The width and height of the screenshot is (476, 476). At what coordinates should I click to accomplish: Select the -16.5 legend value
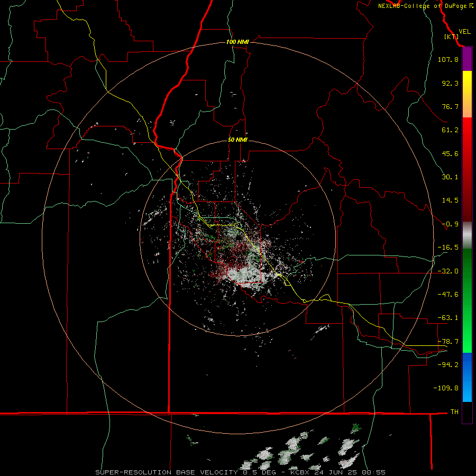point(448,248)
